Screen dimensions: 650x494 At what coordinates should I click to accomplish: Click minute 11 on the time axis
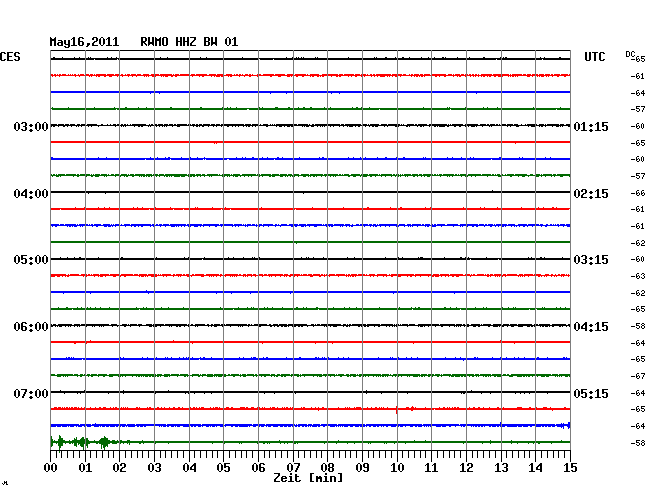click(x=432, y=467)
